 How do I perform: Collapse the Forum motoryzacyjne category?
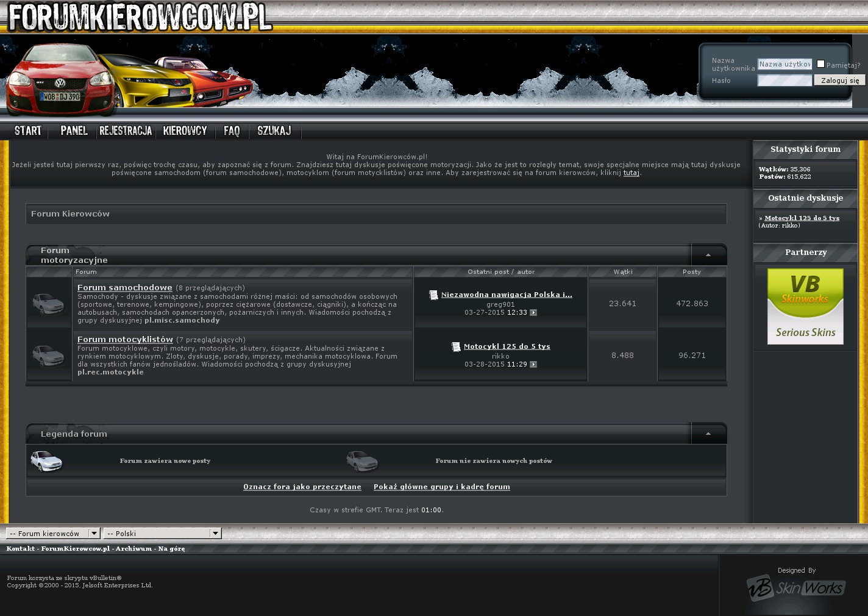click(708, 255)
